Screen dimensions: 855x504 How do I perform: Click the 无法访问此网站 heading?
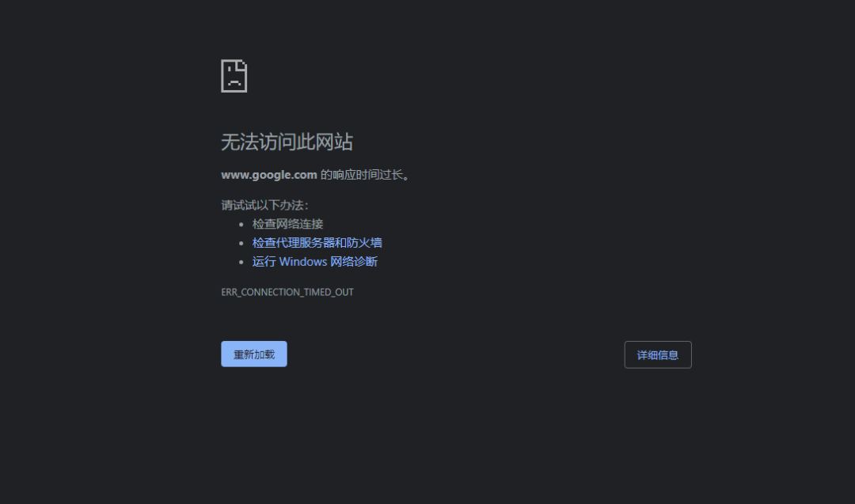pos(287,142)
